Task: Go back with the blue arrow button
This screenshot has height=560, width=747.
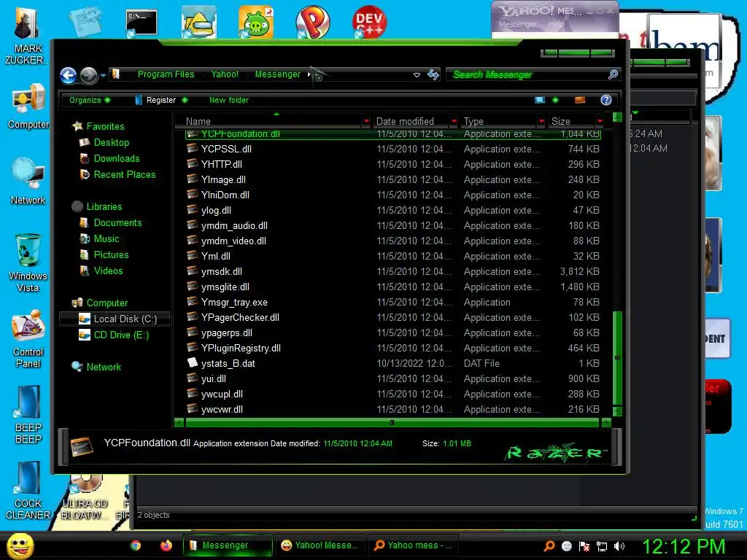Action: click(x=68, y=75)
